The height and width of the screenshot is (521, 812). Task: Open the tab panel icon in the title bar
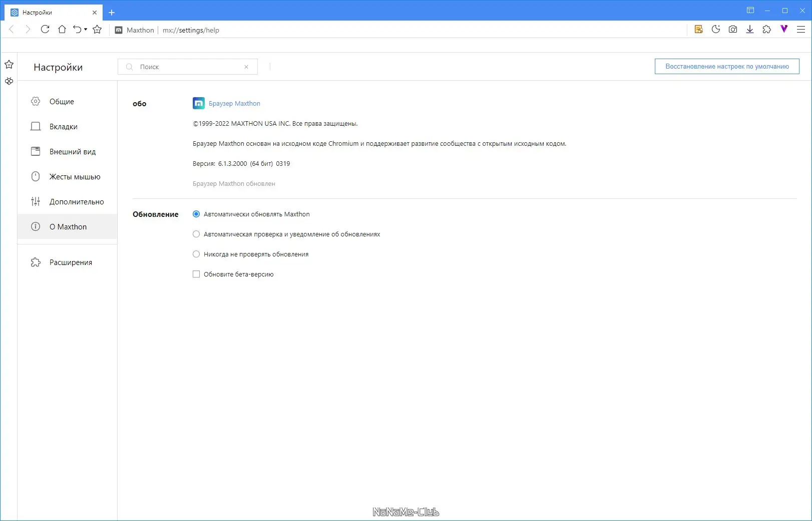[x=750, y=11]
